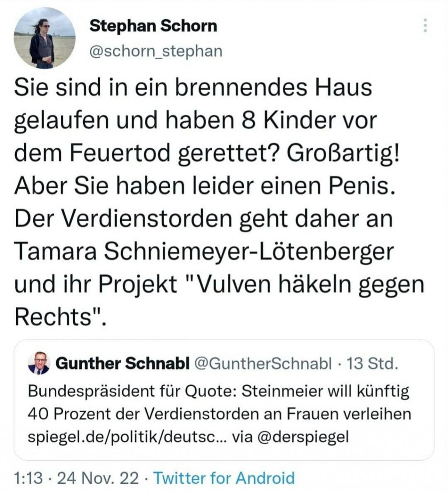448x493 pixels.
Task: Click the '13 Std.' quoted tweet timestamp
Action: [x=371, y=363]
